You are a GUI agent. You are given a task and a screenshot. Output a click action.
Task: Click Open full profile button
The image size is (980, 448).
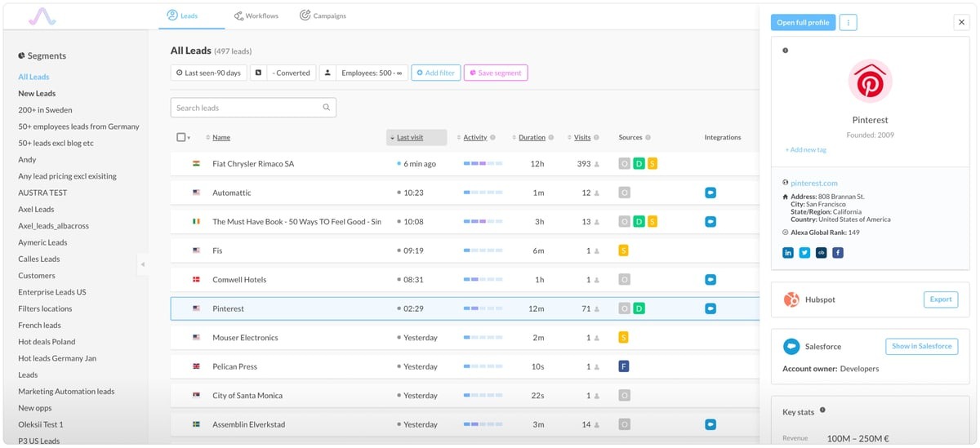coord(803,23)
